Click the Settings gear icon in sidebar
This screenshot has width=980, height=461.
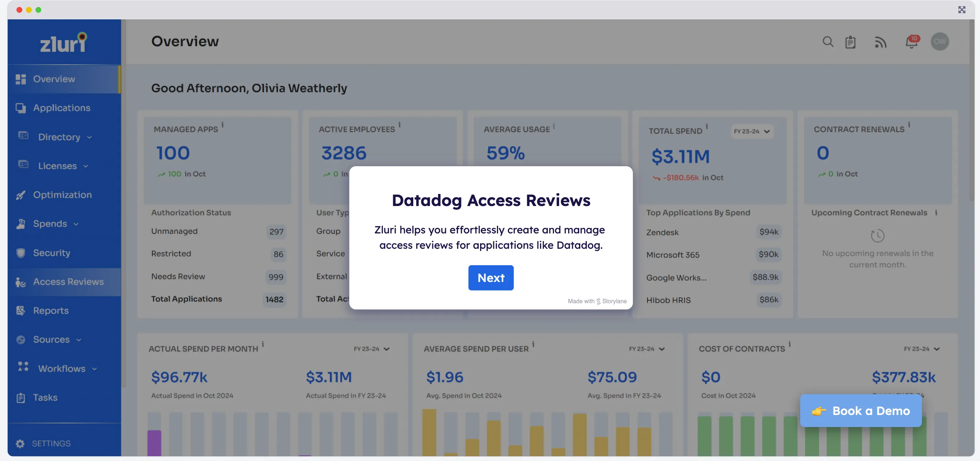point(20,443)
